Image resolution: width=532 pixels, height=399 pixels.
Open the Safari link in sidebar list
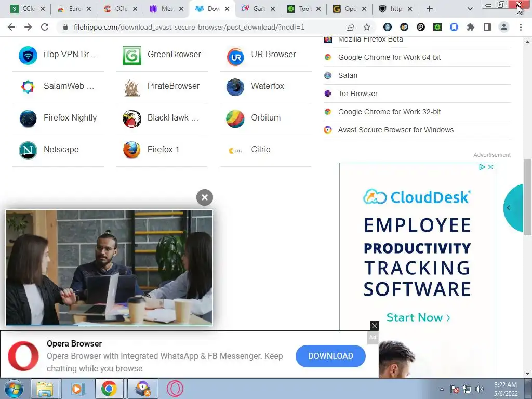tap(348, 75)
